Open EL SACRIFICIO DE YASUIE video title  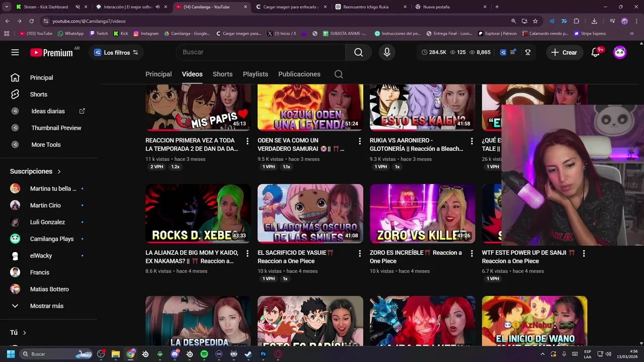click(x=296, y=257)
